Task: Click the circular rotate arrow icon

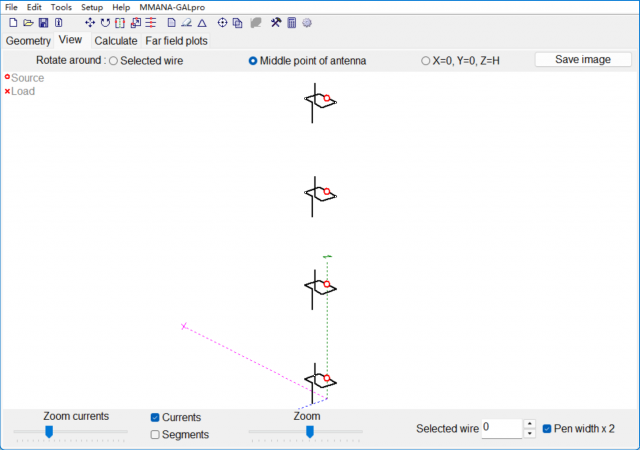Action: coord(105,22)
